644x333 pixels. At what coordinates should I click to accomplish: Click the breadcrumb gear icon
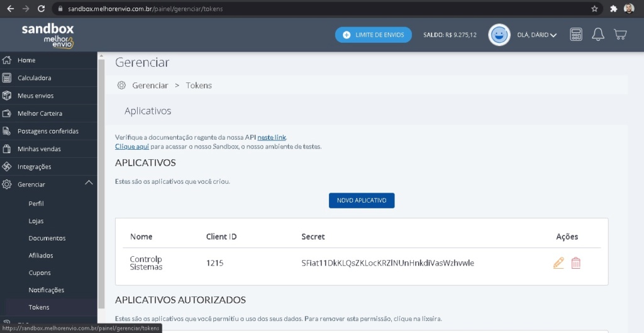(x=121, y=85)
